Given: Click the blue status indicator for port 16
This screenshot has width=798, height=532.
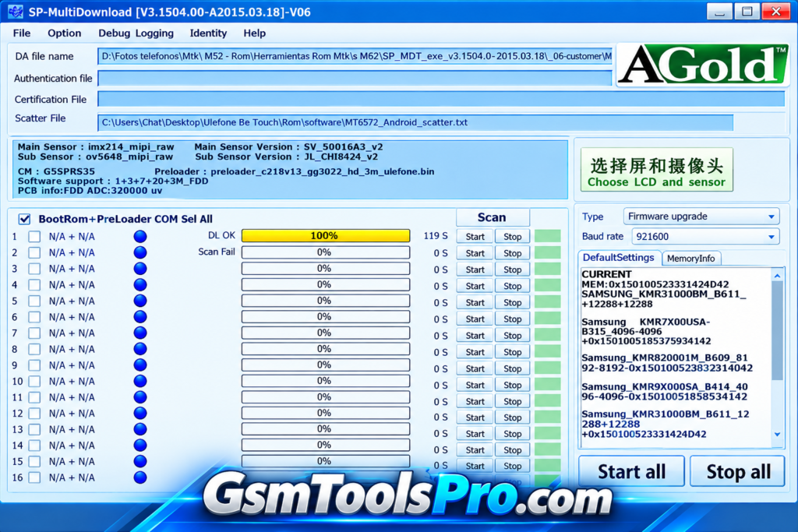Looking at the screenshot, I should click(x=140, y=477).
